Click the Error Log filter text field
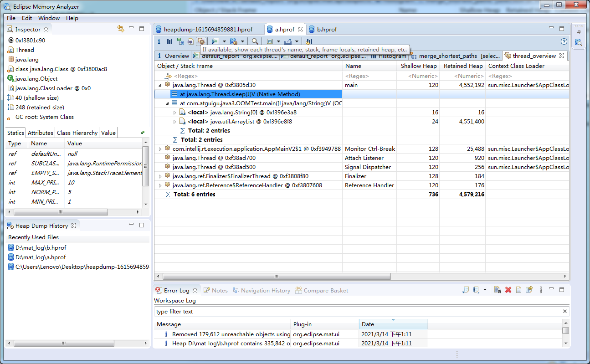The width and height of the screenshot is (590, 364). [362, 312]
